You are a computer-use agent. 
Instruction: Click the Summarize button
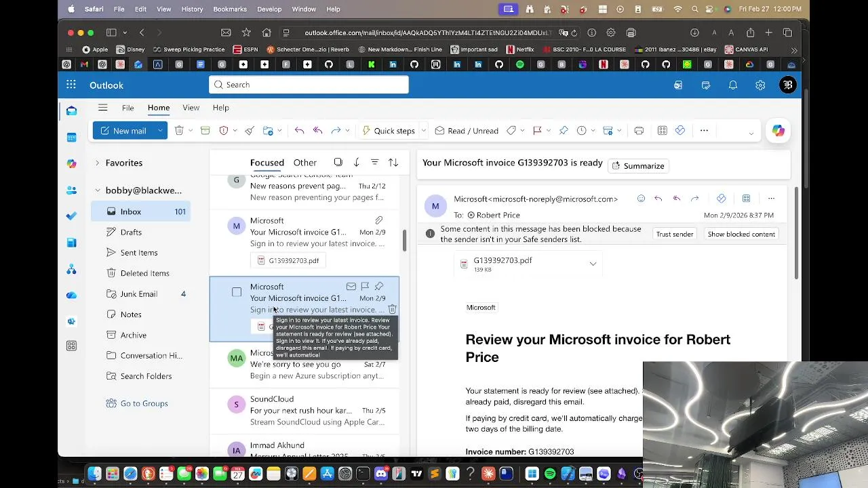point(637,166)
